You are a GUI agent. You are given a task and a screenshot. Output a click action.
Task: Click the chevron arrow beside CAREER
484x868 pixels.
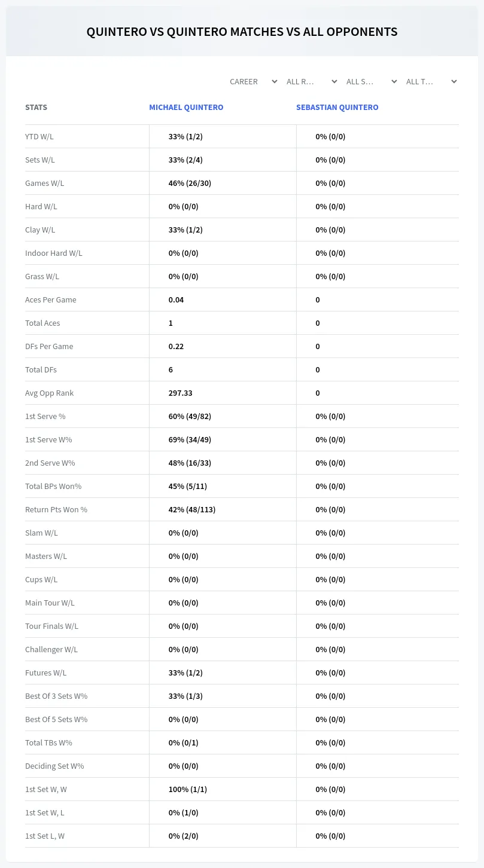[x=275, y=81]
